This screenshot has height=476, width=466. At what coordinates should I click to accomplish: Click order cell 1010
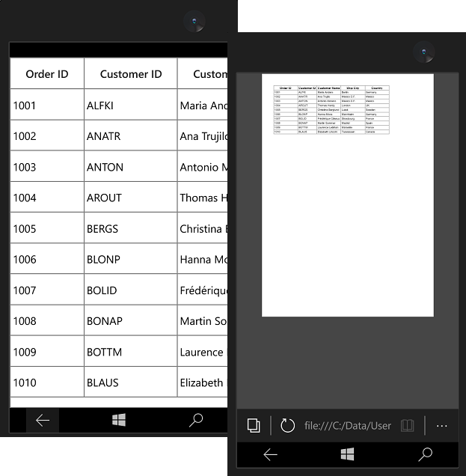point(47,382)
